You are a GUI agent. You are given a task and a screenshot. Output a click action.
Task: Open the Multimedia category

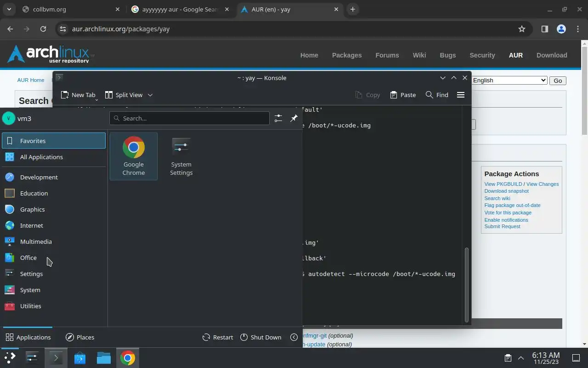point(54,241)
